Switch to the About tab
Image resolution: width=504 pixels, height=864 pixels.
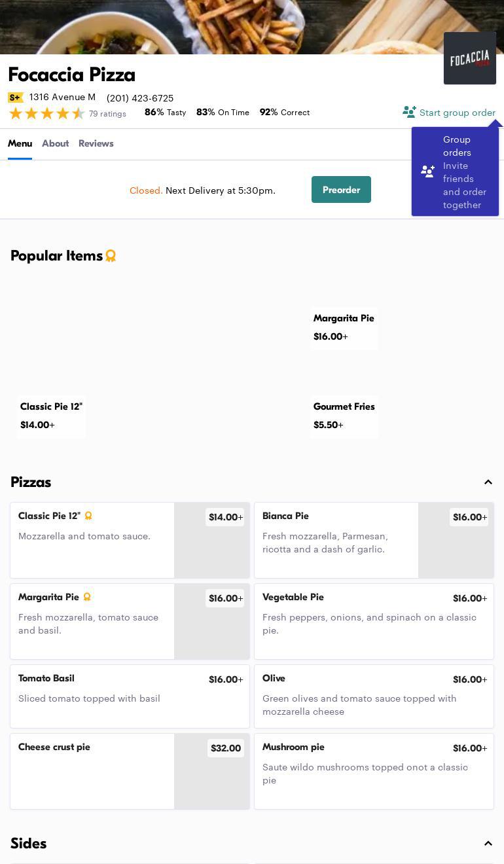[x=55, y=143]
